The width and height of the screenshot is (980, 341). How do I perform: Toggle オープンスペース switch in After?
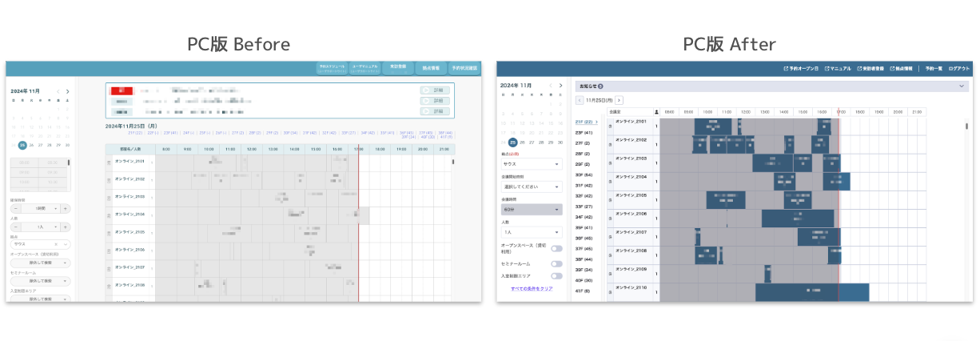tap(556, 249)
